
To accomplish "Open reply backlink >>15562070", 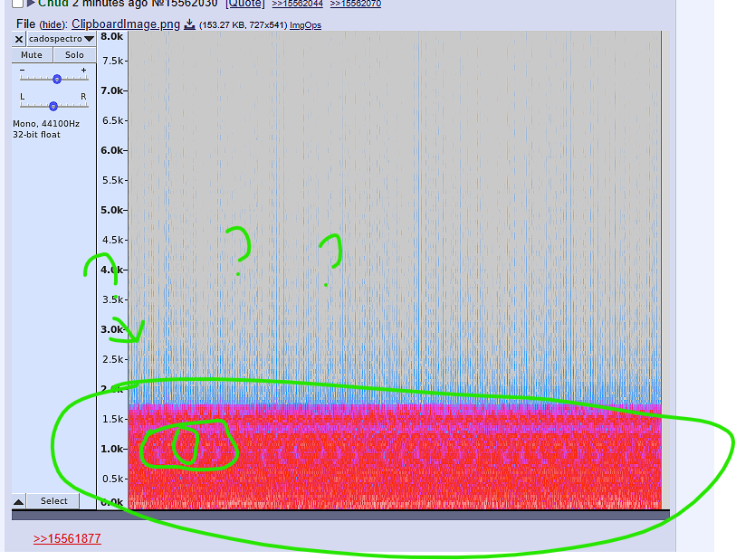I will coord(355,4).
